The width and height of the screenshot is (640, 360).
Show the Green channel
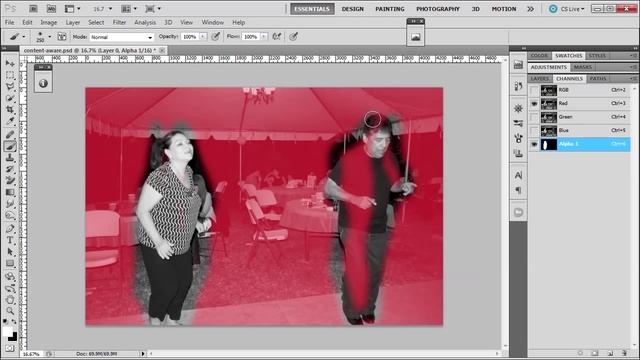click(534, 117)
